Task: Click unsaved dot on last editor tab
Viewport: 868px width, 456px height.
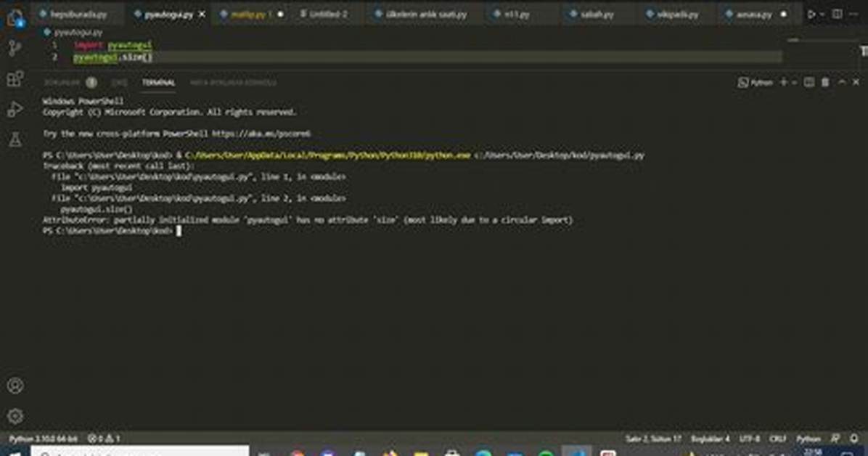Action: point(783,15)
